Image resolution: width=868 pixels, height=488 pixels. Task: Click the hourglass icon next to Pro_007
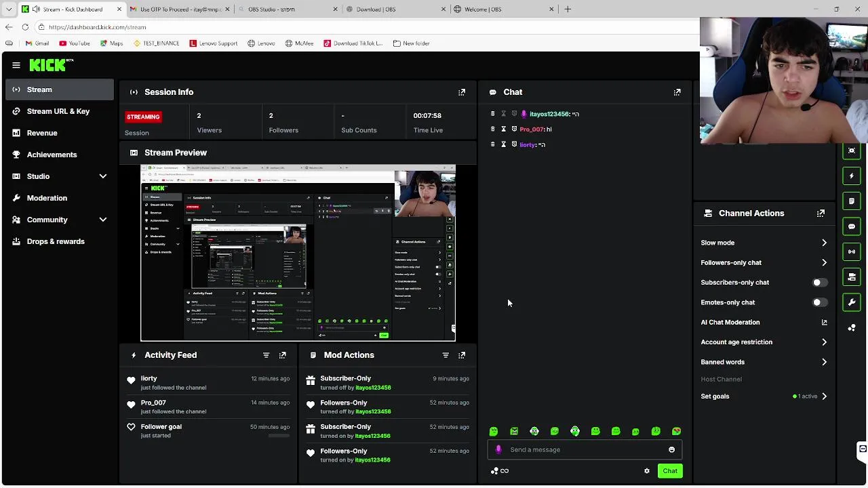coord(503,129)
